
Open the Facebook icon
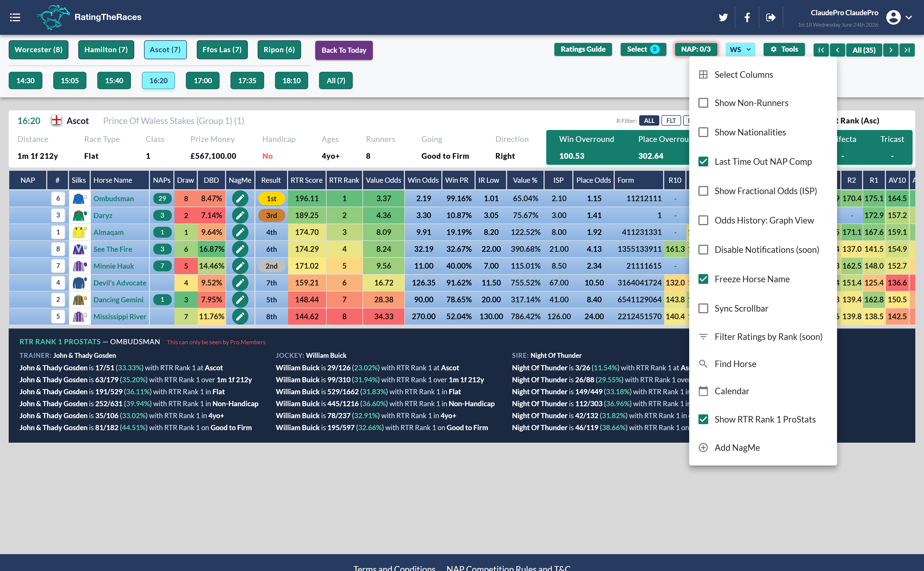pos(747,17)
